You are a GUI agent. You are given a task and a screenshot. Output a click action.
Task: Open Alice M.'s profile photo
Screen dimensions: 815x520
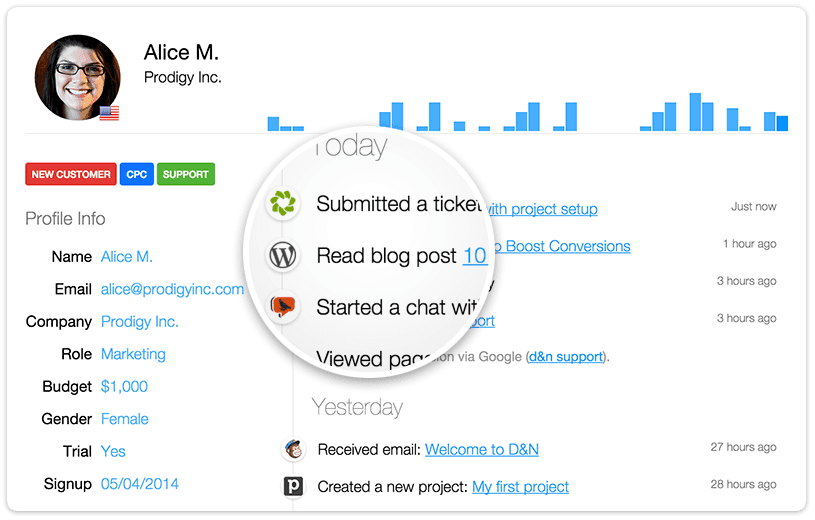click(x=77, y=77)
